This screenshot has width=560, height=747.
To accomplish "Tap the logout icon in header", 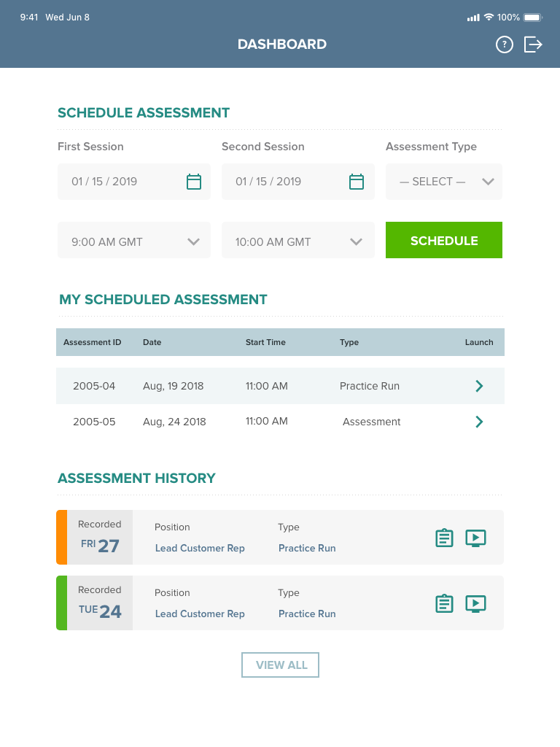I will (x=534, y=44).
